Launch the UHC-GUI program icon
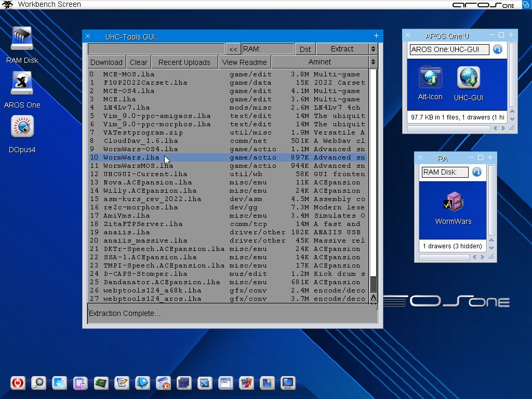The height and width of the screenshot is (399, 532). coord(468,78)
